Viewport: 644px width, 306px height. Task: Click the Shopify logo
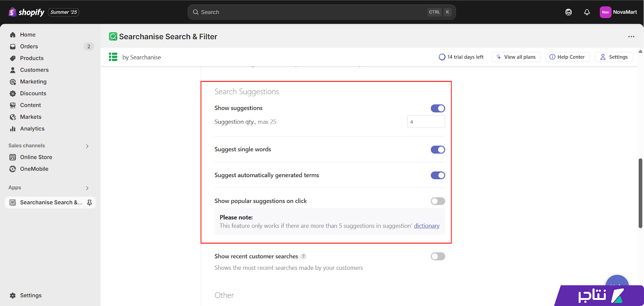[x=26, y=12]
